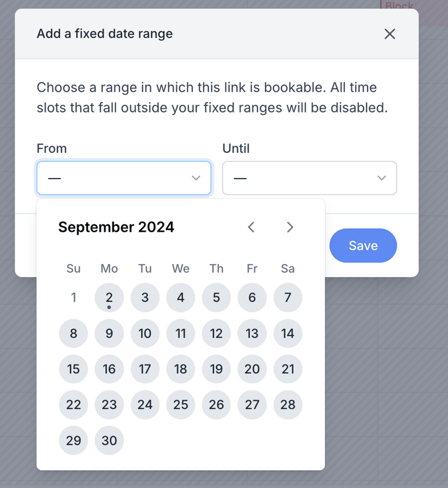Click the September 2024 header

click(x=116, y=227)
